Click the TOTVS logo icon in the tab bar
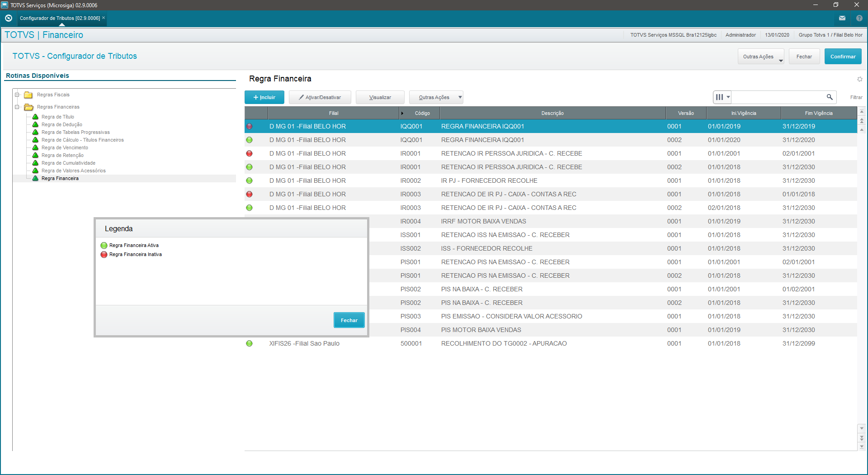Screen dimensions: 868x475 (x=9, y=18)
